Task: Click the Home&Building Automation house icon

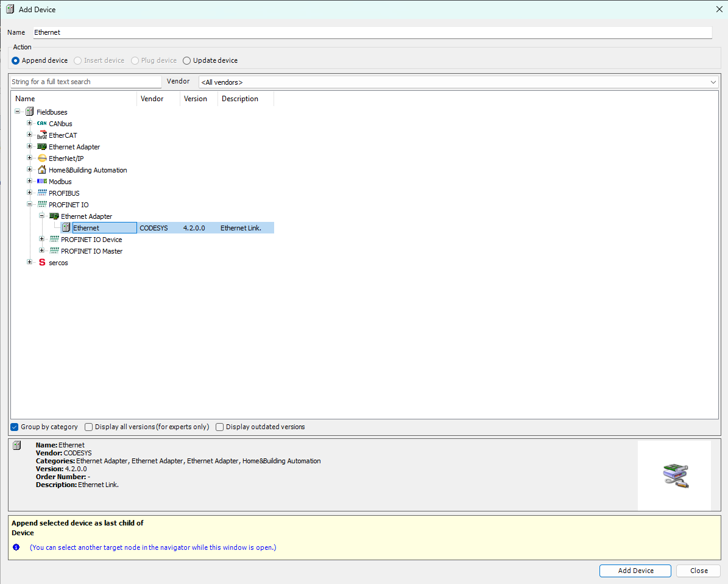Action: (41, 169)
